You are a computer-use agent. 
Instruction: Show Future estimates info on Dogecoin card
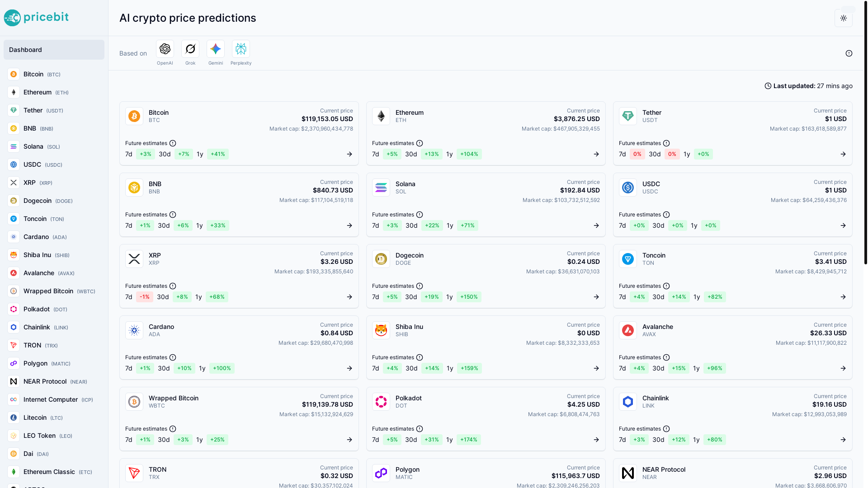[420, 286]
